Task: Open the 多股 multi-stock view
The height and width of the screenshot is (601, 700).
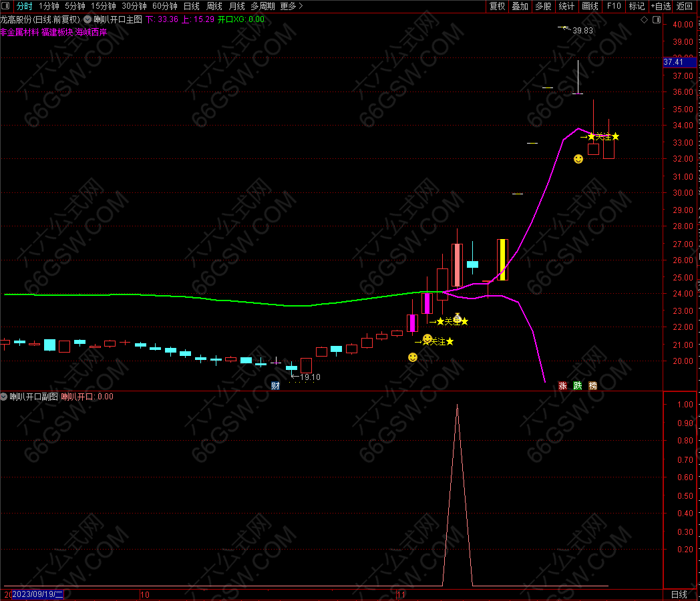Action: click(543, 6)
